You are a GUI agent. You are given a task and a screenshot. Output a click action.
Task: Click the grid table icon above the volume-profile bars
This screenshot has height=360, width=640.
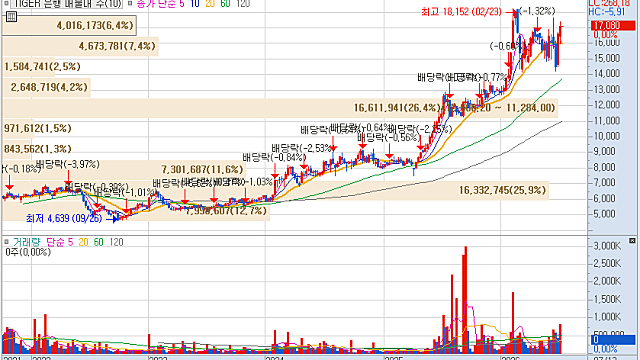(11, 16)
